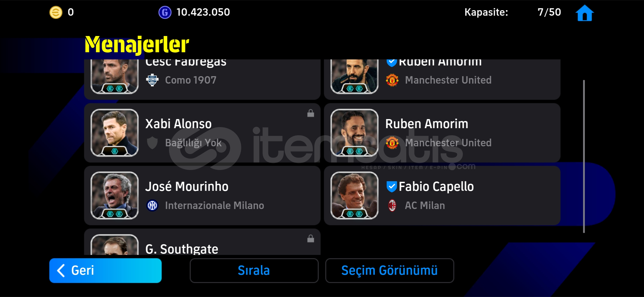644x297 pixels.
Task: Tap the AC Milan club crest
Action: coord(392,205)
